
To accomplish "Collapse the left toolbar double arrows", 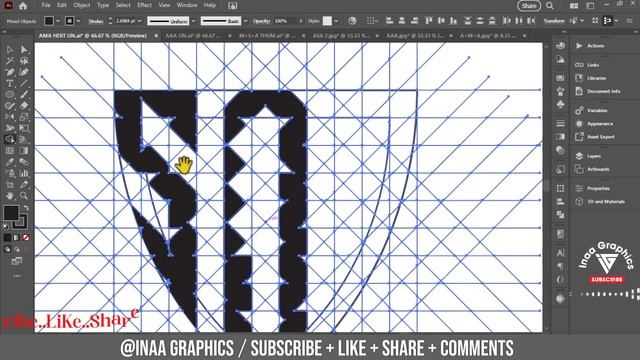I will (x=5, y=31).
